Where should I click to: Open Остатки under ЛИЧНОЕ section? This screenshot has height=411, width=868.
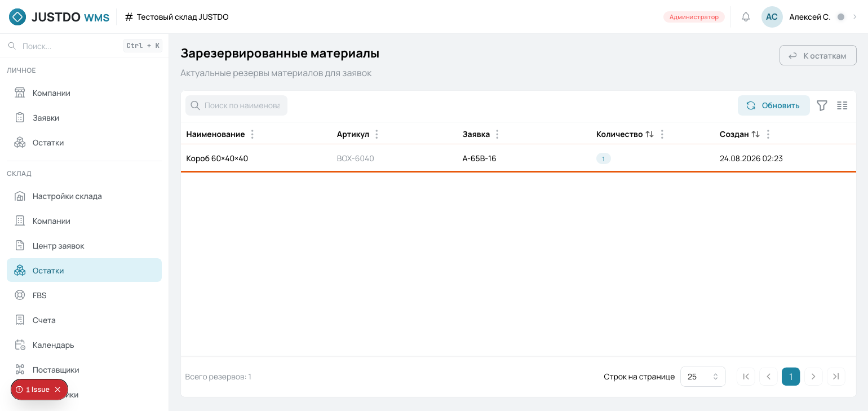point(85,143)
